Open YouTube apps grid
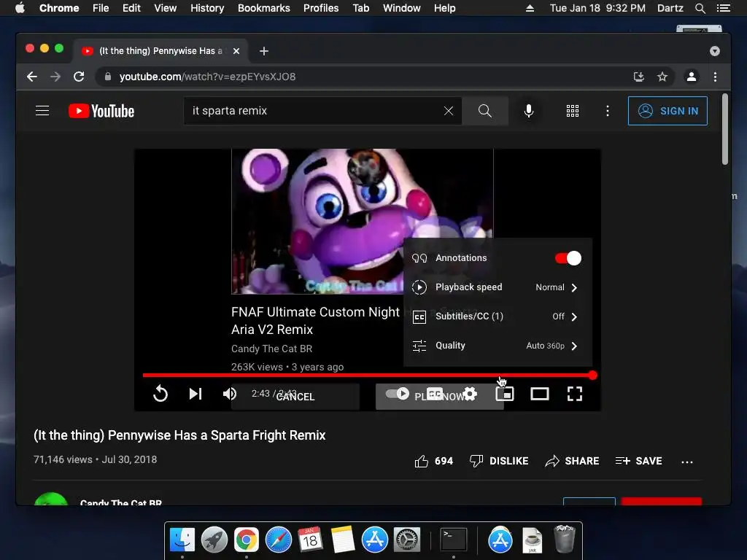The image size is (747, 560). (573, 111)
